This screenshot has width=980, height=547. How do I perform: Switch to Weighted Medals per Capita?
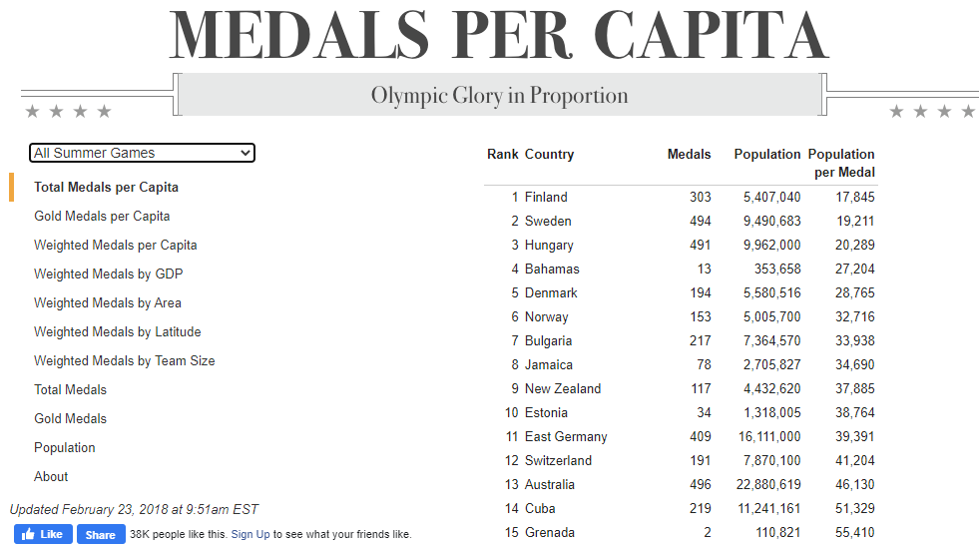[115, 245]
